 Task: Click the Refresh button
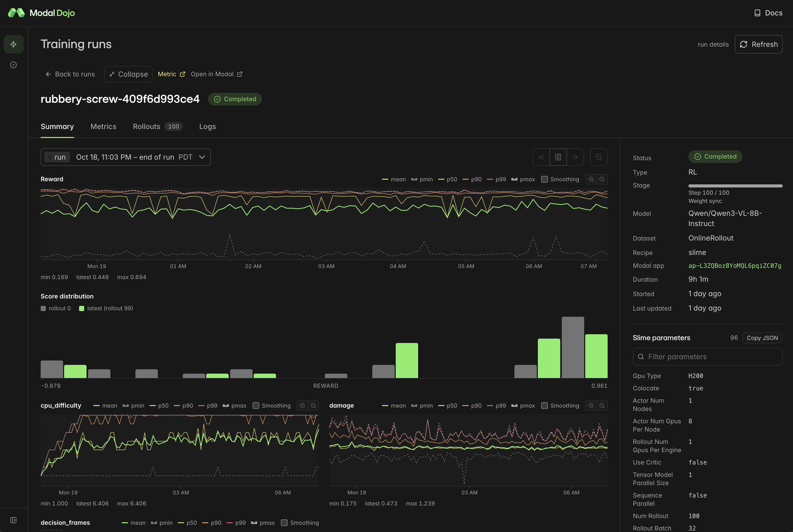758,45
